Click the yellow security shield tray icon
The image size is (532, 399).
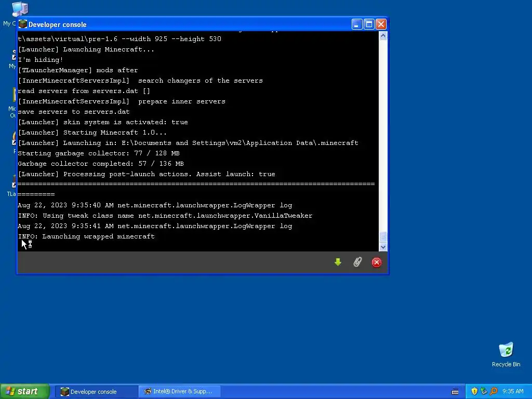474,391
